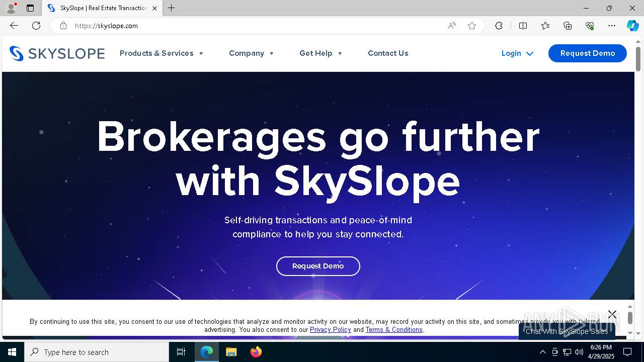Open the tab actions menu icon
This screenshot has width=644, height=362.
[30, 8]
